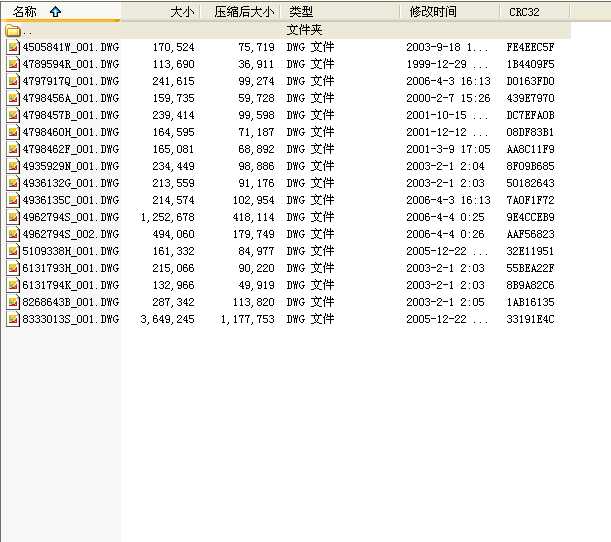Click compressed size 1,177,753
The height and width of the screenshot is (542, 611).
point(248,320)
